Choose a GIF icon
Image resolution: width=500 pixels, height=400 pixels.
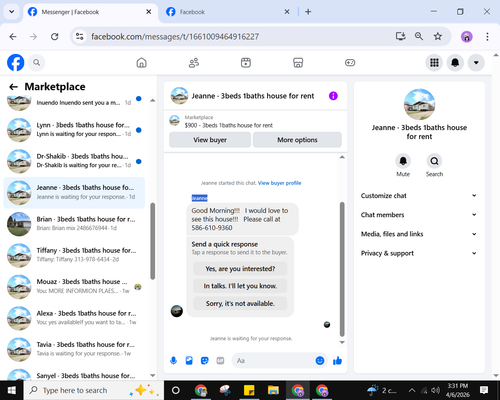(x=220, y=360)
